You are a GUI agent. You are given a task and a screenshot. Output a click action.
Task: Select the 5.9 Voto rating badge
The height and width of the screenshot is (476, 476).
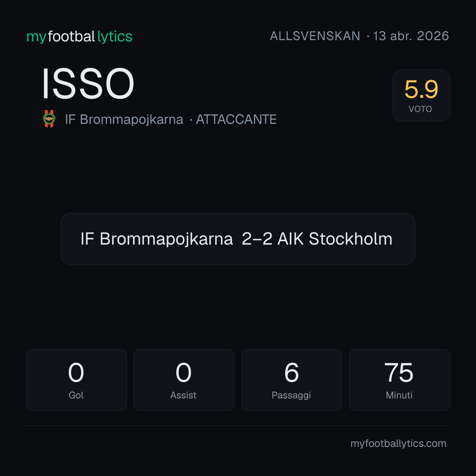tap(421, 95)
